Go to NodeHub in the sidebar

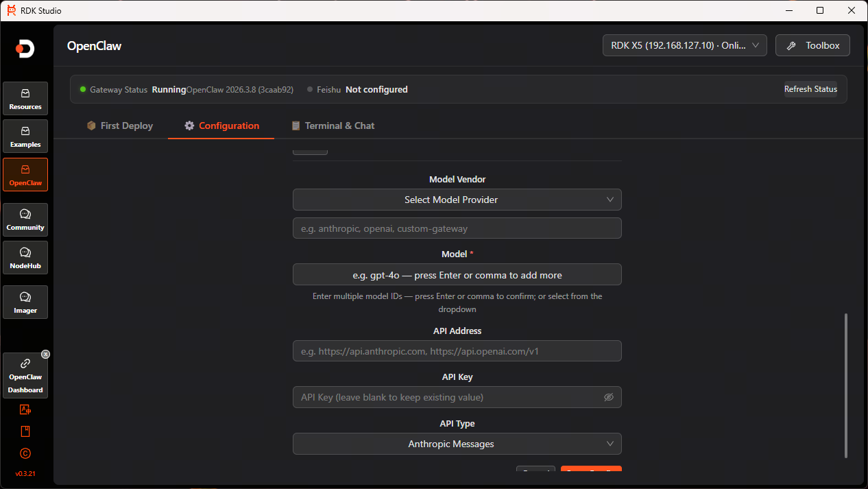(x=25, y=257)
